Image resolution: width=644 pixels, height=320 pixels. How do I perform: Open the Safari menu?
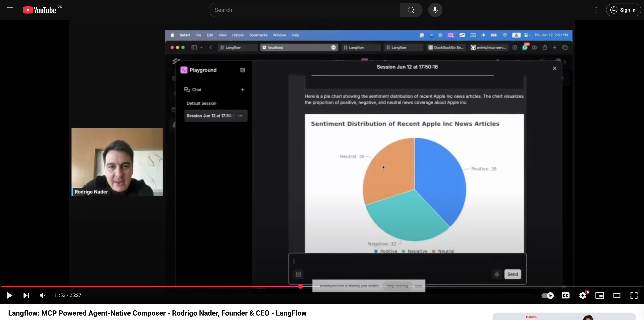[184, 35]
